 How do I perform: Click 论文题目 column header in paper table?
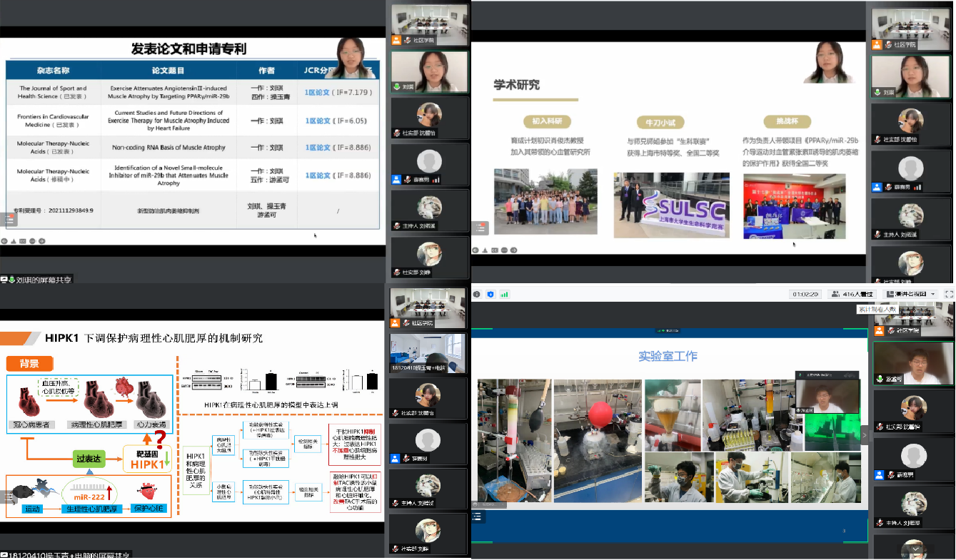click(x=168, y=71)
